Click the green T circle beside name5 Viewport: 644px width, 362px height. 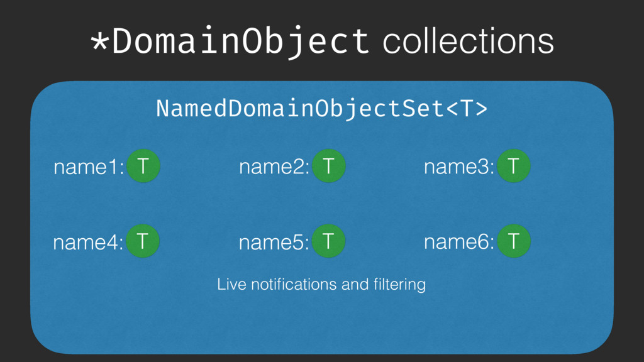click(328, 241)
